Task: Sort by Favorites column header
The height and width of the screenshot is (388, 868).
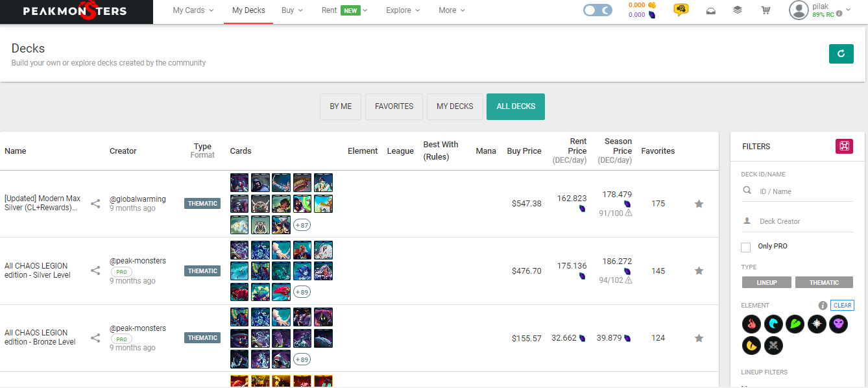Action: (658, 151)
